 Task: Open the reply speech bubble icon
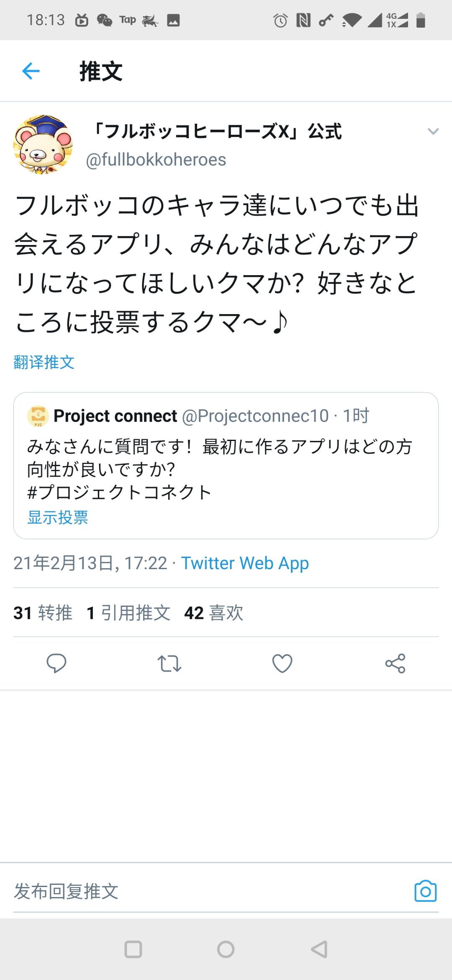pyautogui.click(x=56, y=663)
